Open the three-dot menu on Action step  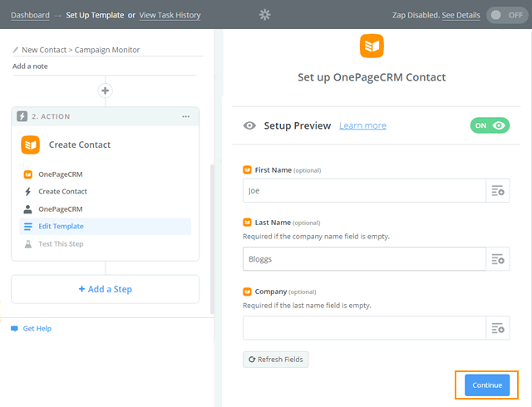pos(185,116)
